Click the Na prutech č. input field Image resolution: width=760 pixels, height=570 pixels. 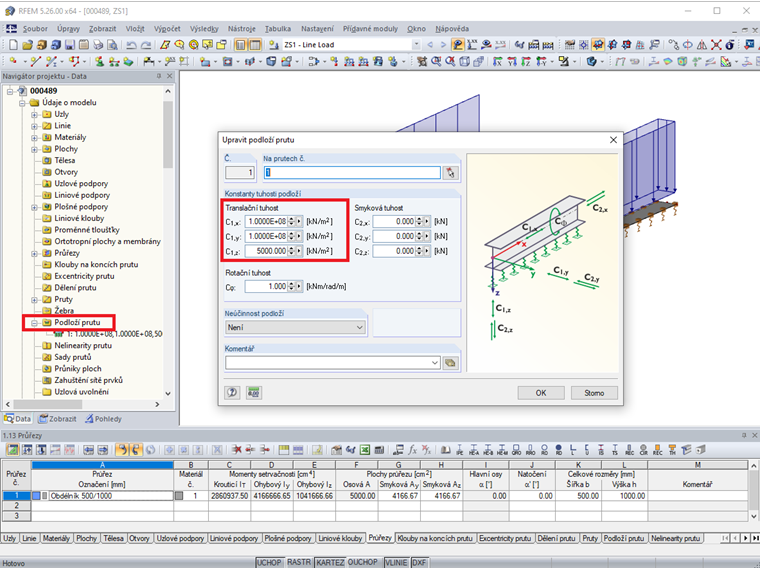click(352, 173)
